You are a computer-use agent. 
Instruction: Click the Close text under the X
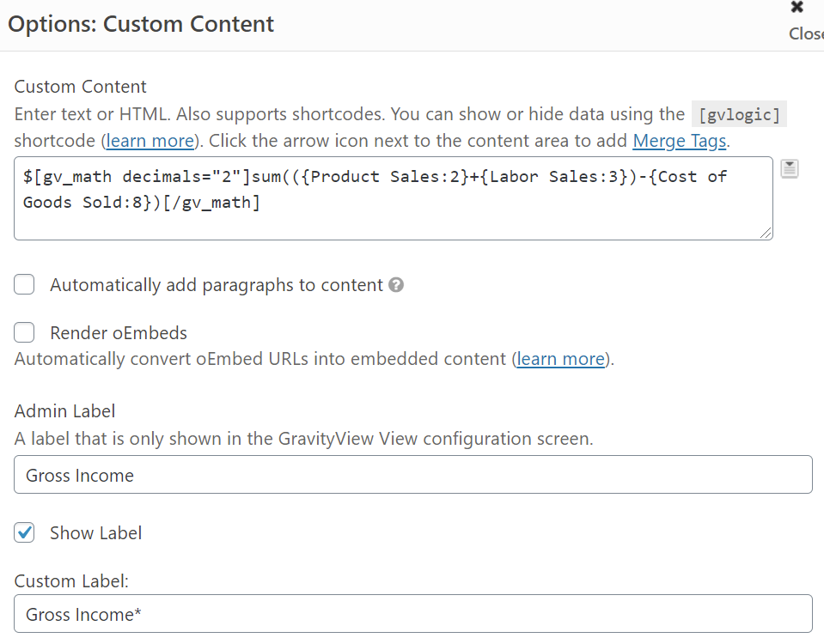(806, 33)
